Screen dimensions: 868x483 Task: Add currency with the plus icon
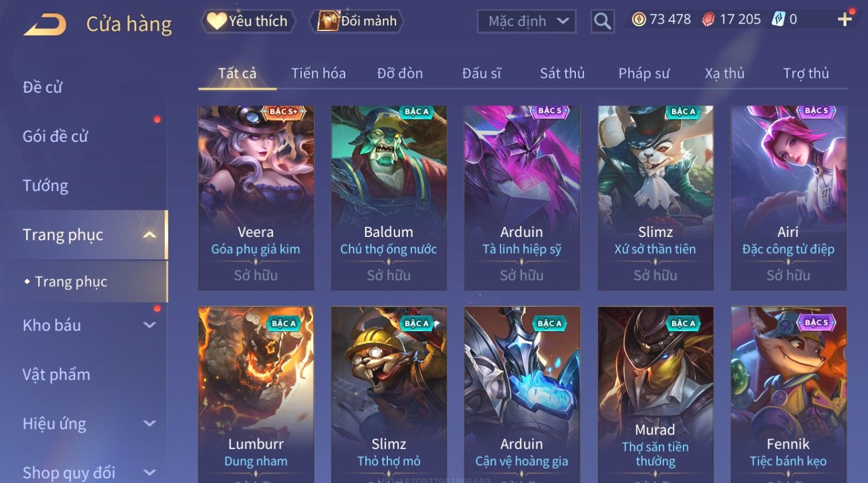[x=845, y=20]
